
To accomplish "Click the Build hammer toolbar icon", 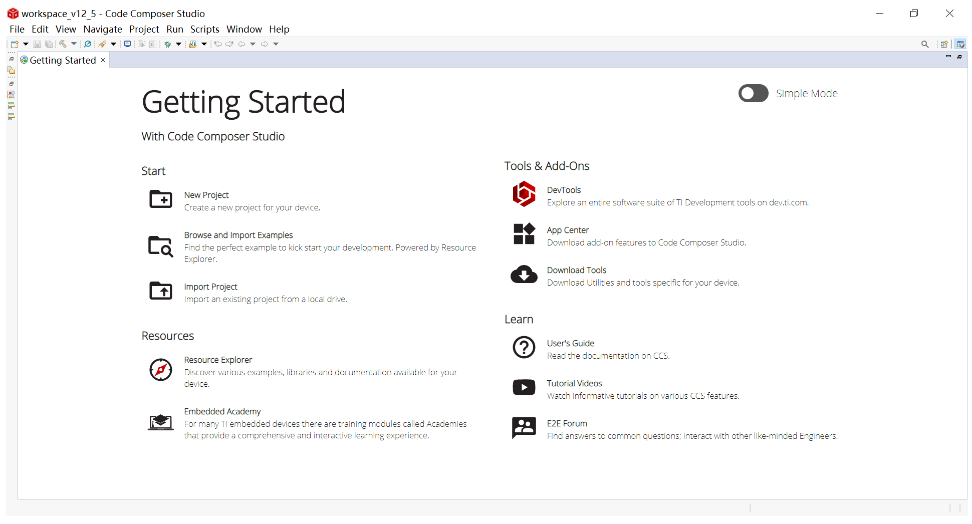I will 63,44.
